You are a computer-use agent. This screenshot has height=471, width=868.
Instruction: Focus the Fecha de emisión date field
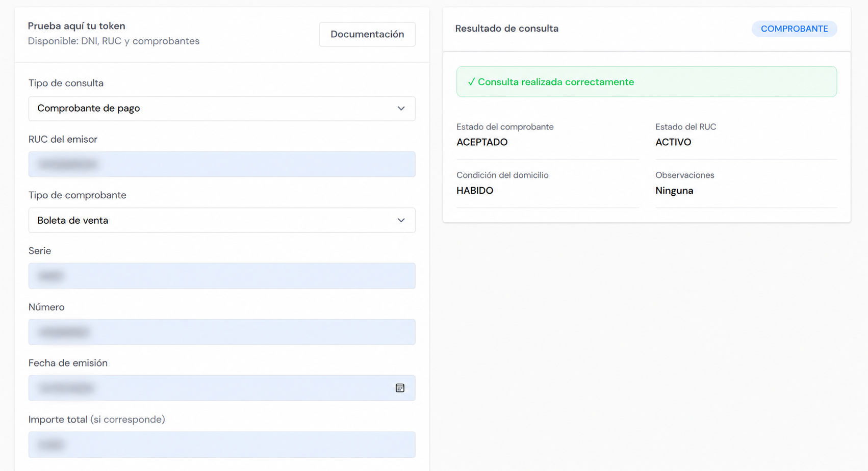click(x=222, y=388)
